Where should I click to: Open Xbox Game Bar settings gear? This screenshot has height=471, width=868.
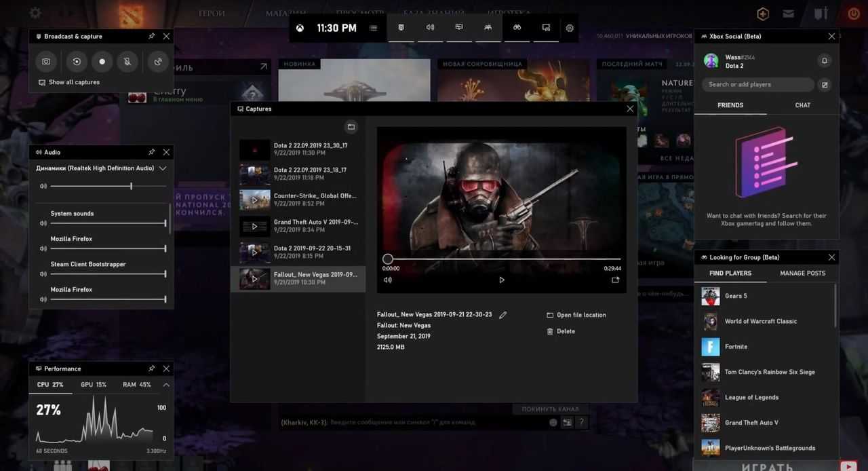(x=570, y=28)
